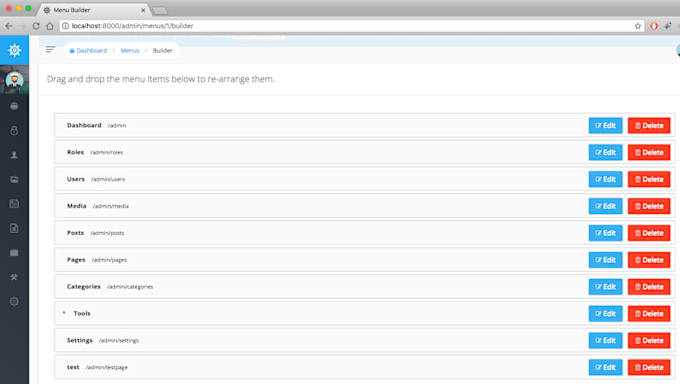The image size is (680, 384).
Task: Open Tools via sidebar wrench icon
Action: click(x=14, y=277)
